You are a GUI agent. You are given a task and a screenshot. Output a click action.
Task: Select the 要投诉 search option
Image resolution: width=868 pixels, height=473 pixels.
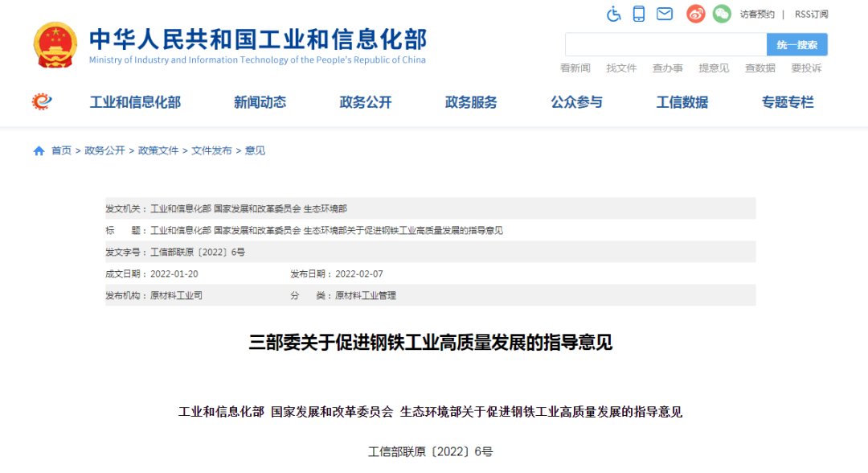tap(806, 68)
